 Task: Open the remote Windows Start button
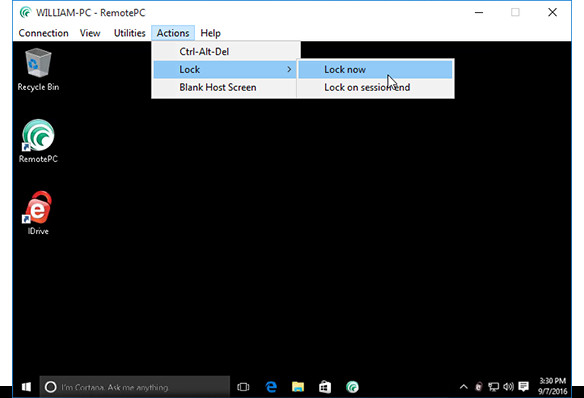click(x=26, y=387)
